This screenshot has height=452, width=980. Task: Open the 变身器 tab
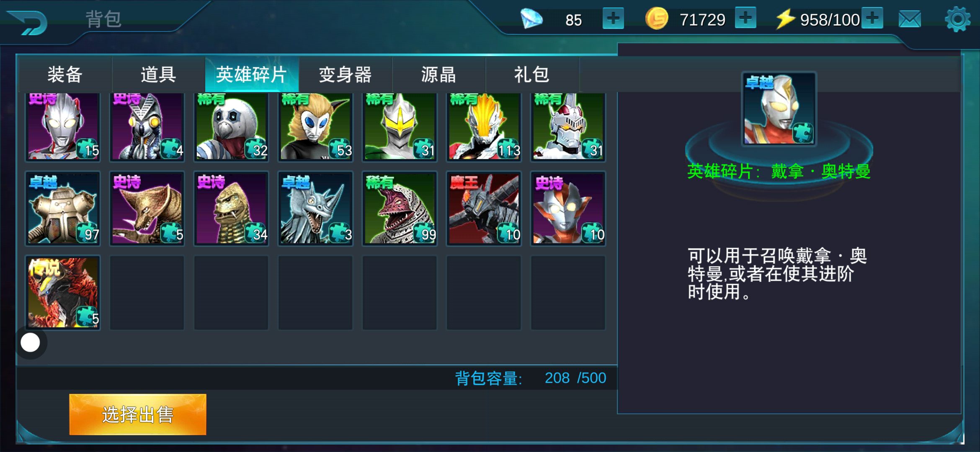[x=345, y=74]
